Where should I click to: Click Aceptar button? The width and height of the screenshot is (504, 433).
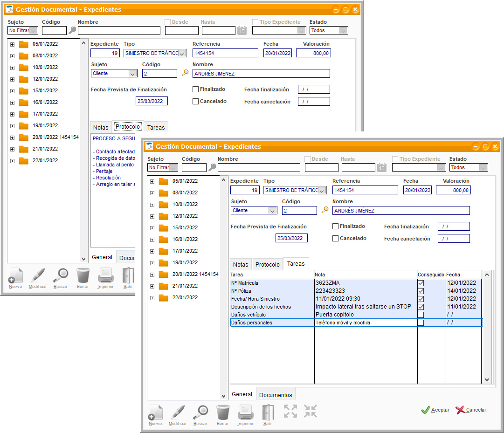(435, 410)
